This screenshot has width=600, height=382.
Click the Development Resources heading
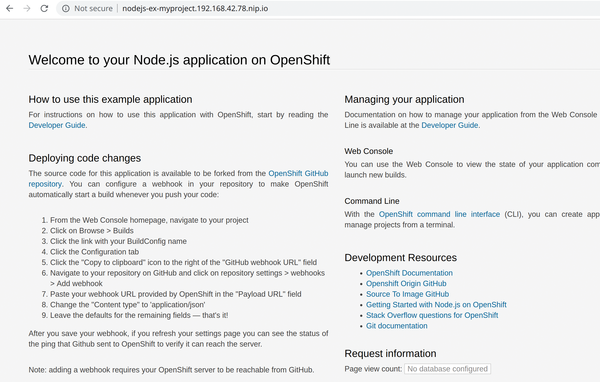400,258
